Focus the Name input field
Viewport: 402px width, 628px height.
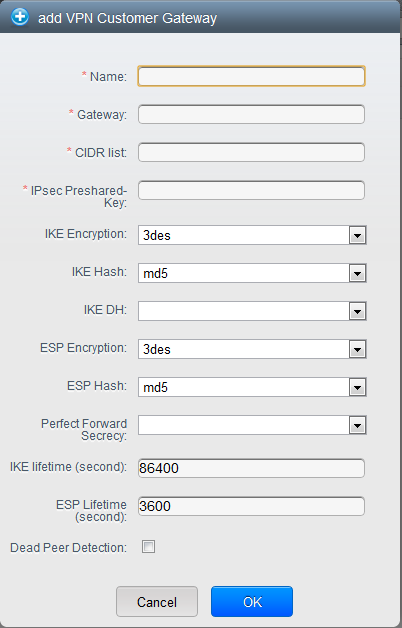pyautogui.click(x=251, y=76)
